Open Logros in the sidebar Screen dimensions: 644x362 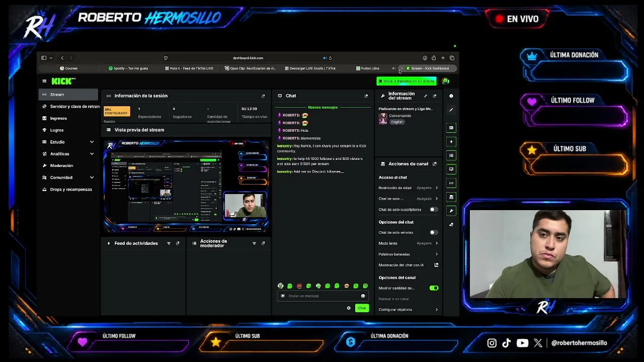point(68,130)
